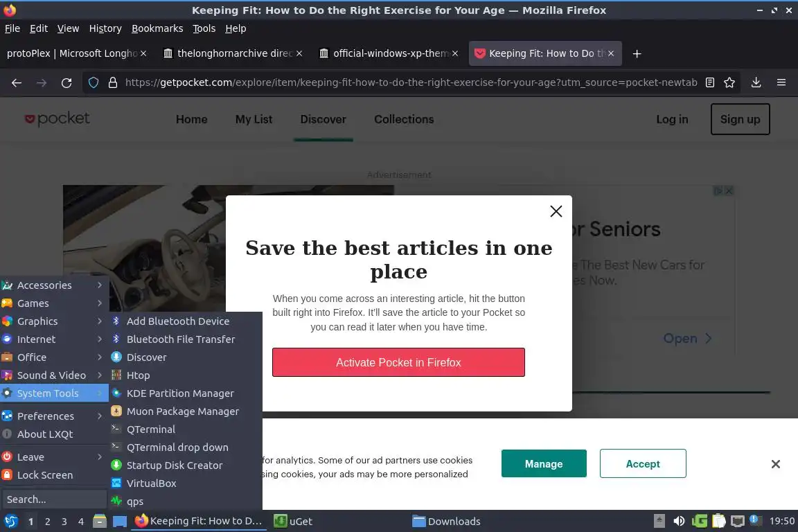Open the volume control in system tray

point(679,522)
